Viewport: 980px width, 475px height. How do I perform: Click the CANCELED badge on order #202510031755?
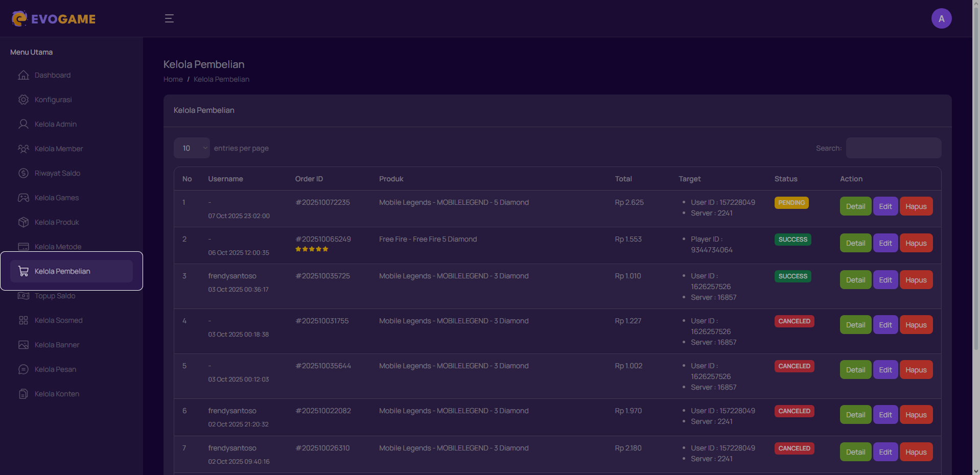[795, 321]
